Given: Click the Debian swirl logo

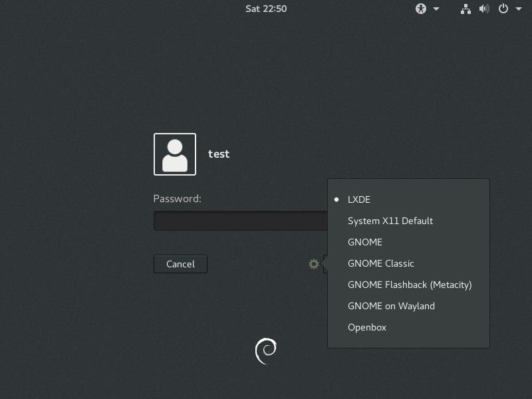Looking at the screenshot, I should point(266,351).
